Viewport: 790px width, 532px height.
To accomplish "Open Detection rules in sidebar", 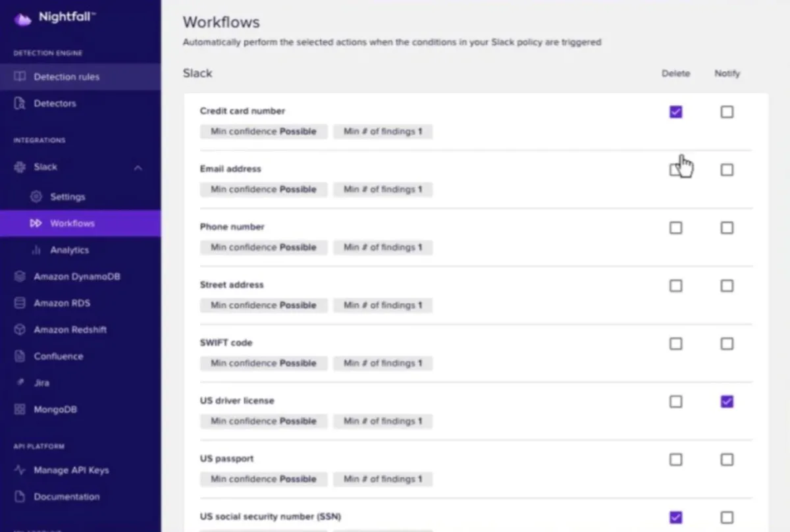I will click(80, 77).
